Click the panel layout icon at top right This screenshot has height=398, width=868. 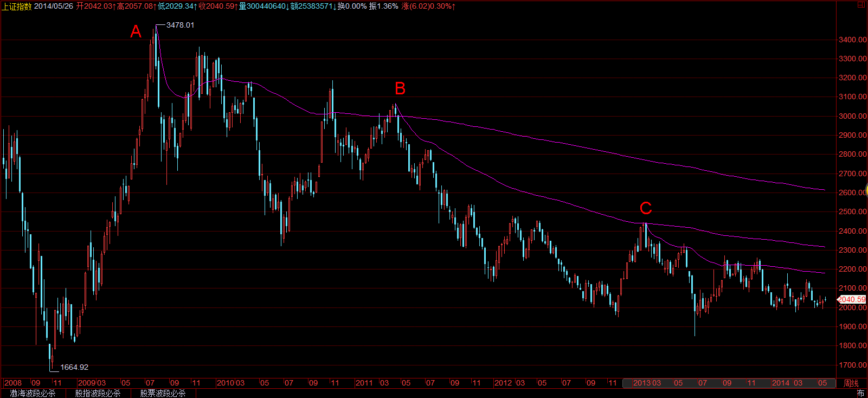coord(861,5)
